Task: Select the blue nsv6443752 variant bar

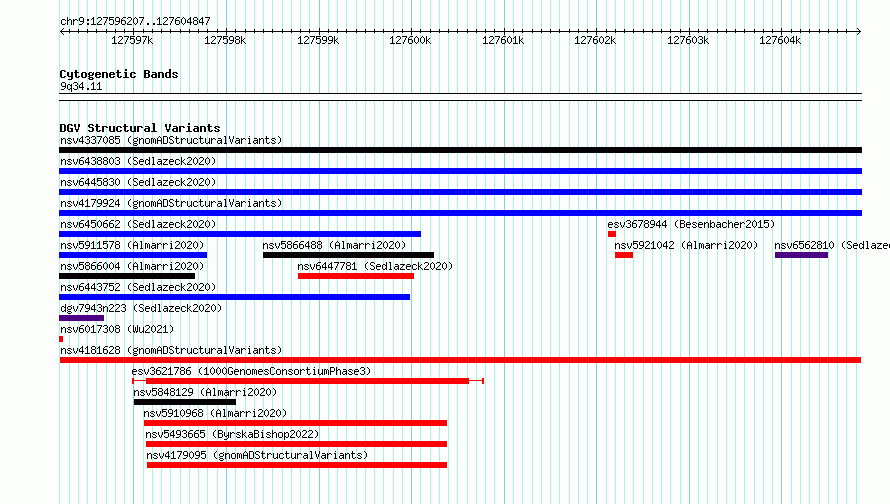Action: pyautogui.click(x=234, y=297)
